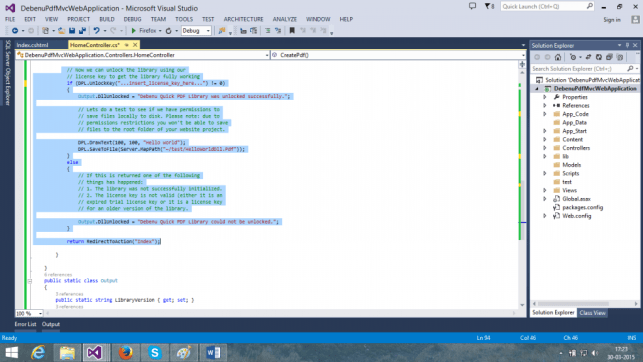
Task: Open the ARCHITECTURE menu
Action: [x=243, y=19]
